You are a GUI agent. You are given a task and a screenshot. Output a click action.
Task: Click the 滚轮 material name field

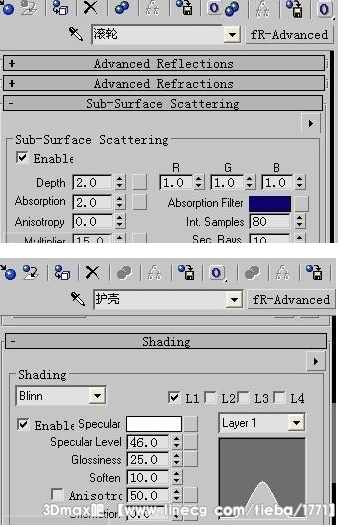pyautogui.click(x=158, y=35)
